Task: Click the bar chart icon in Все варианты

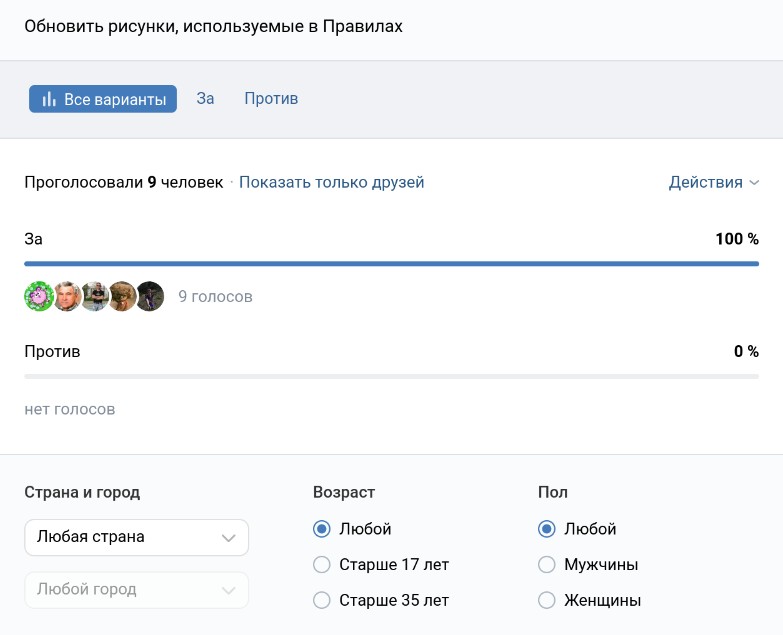Action: (48, 99)
